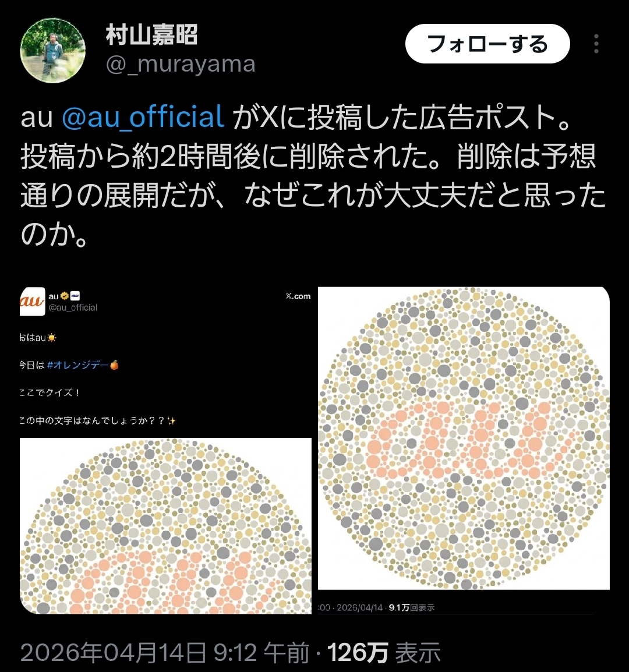The width and height of the screenshot is (629, 672).
Task: Click the sun emoji after おはau
Action: point(52,338)
